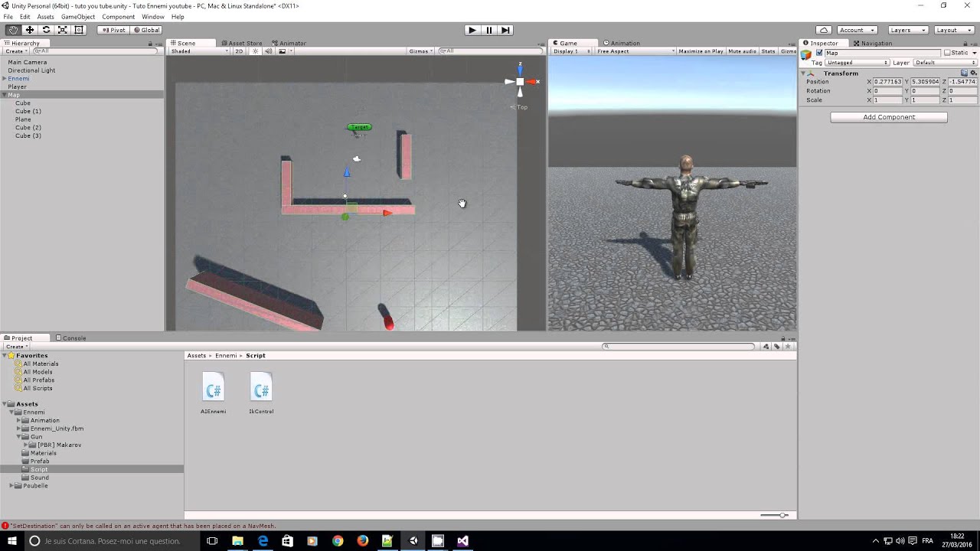Collapse the Transform component
The image size is (980, 551).
[x=803, y=73]
